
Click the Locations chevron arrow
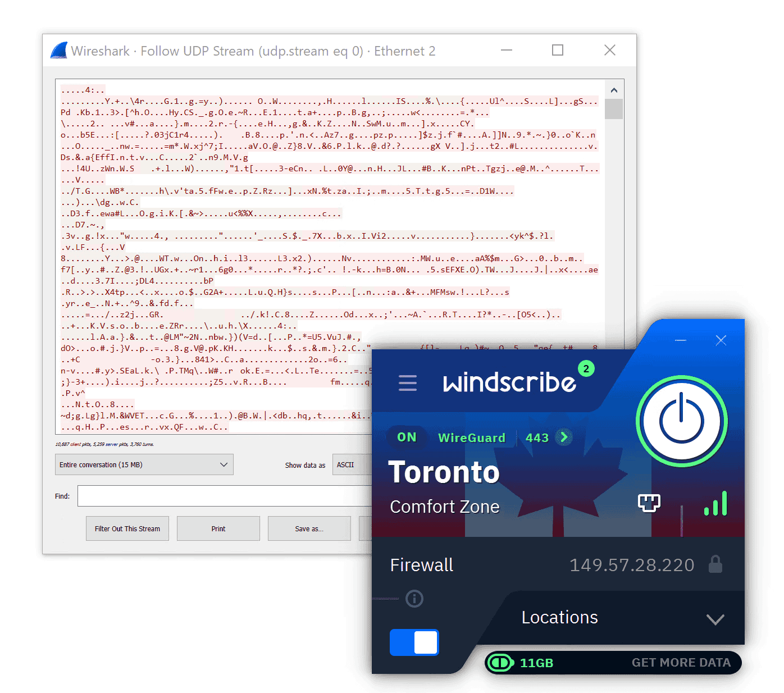click(x=715, y=619)
